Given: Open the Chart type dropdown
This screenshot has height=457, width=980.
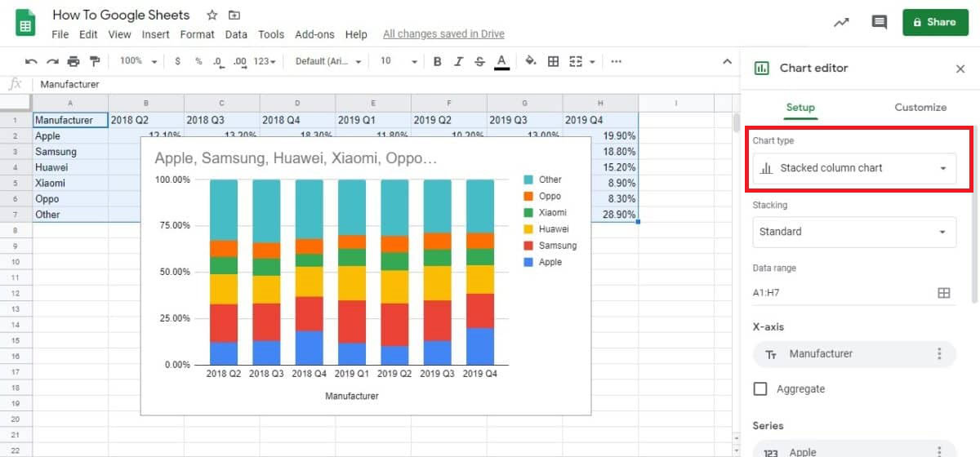Looking at the screenshot, I should [853, 168].
